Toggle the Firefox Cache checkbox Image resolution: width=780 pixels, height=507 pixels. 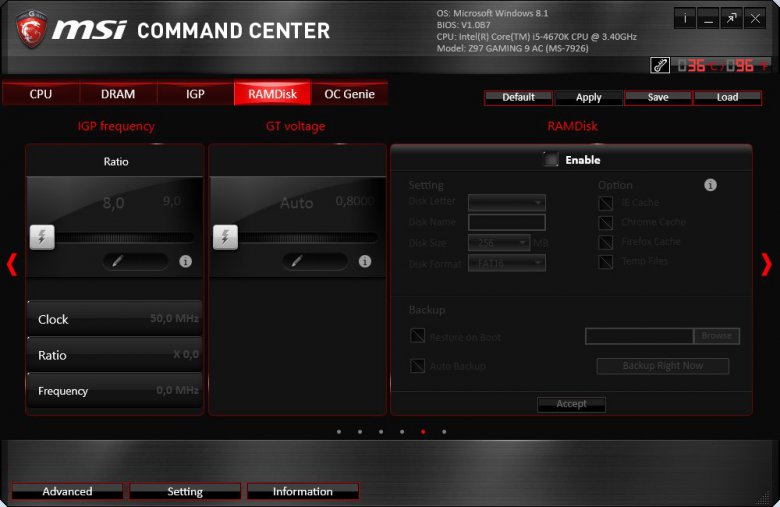click(x=605, y=242)
